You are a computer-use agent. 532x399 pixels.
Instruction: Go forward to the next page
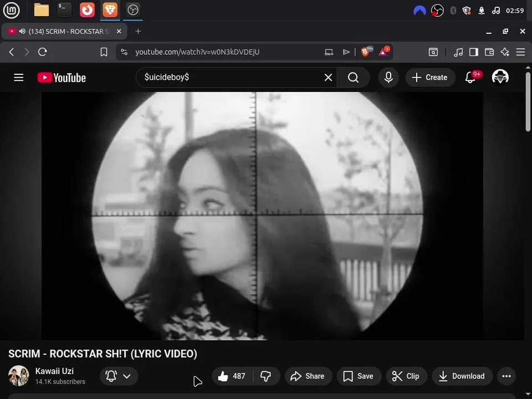coord(27,52)
